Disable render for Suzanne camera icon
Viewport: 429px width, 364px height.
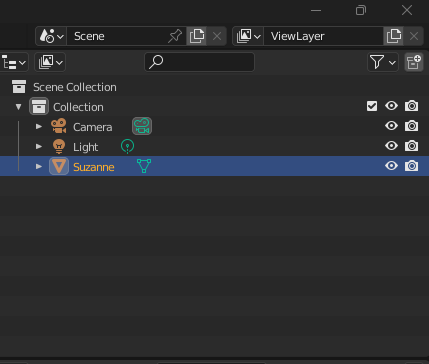point(411,166)
